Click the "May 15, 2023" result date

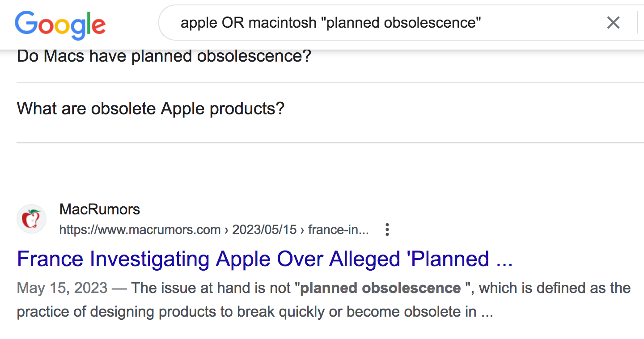point(62,288)
